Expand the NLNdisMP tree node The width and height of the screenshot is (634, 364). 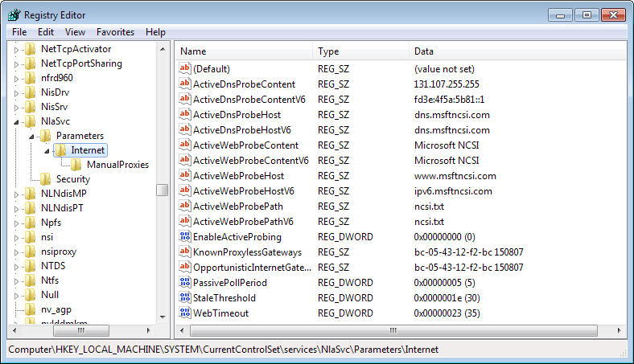point(16,194)
